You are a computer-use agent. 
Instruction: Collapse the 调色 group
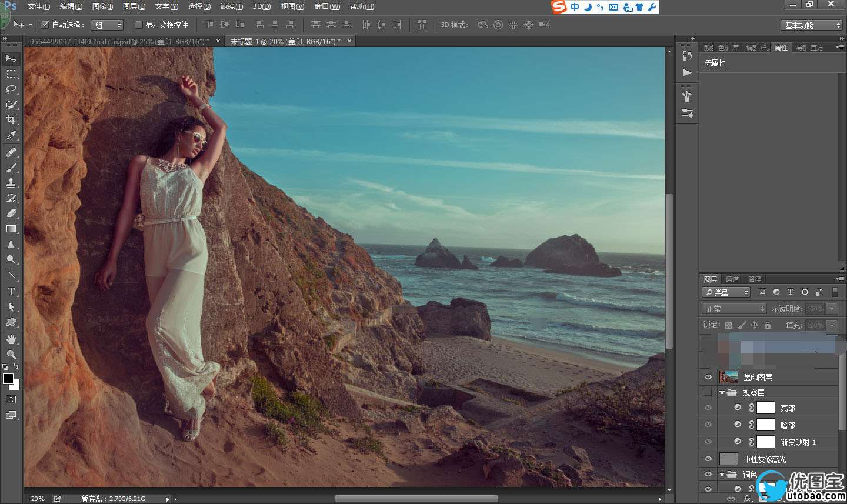point(722,475)
